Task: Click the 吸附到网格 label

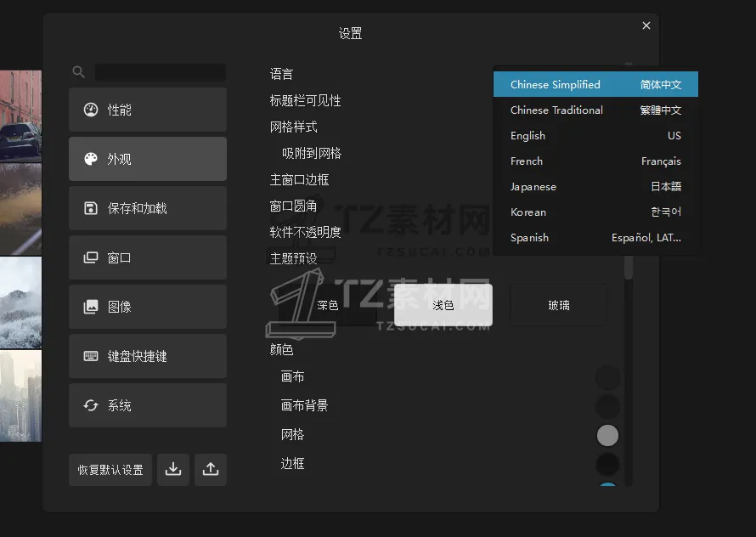Action: (x=312, y=154)
